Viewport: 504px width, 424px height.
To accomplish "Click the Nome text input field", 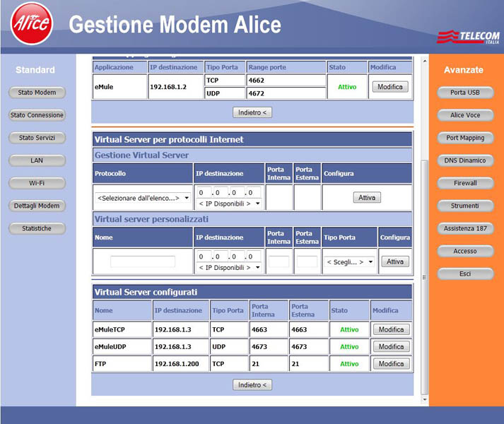I will 143,261.
